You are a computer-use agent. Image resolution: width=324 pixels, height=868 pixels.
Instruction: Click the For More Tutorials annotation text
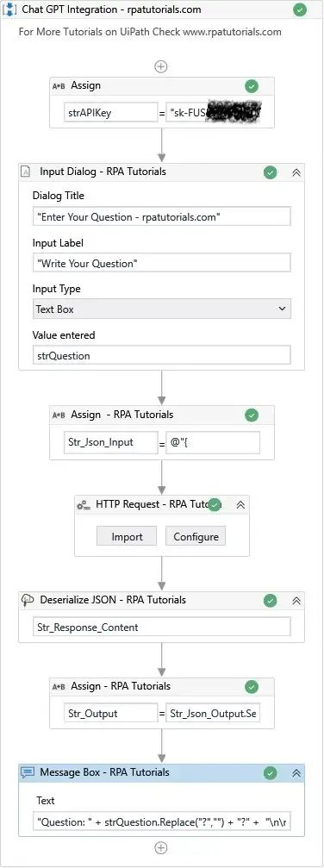click(150, 32)
